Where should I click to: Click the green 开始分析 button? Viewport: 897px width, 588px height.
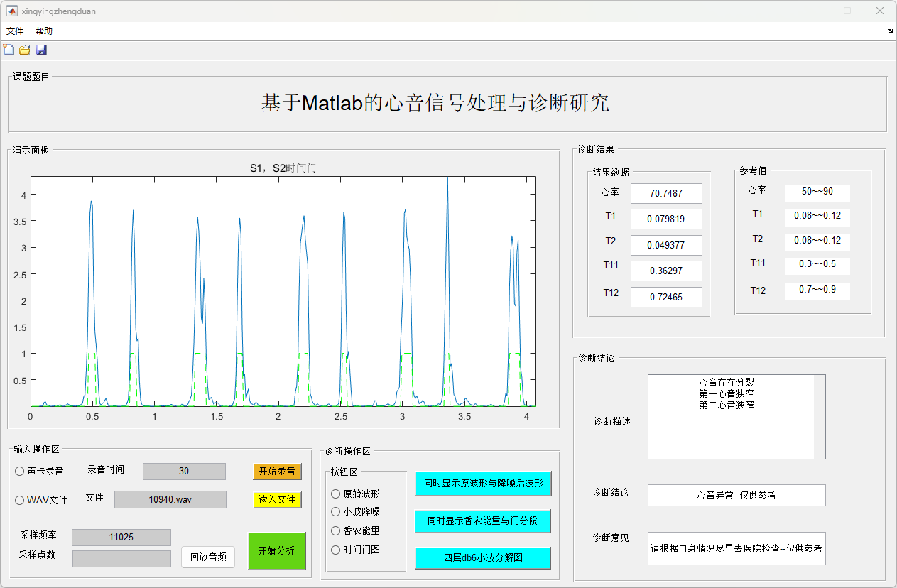click(276, 551)
